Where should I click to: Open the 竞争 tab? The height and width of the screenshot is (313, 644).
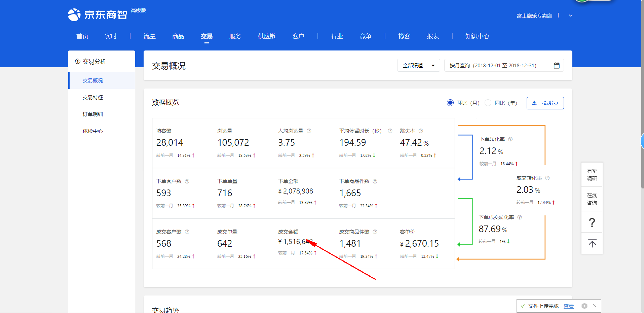tap(366, 36)
